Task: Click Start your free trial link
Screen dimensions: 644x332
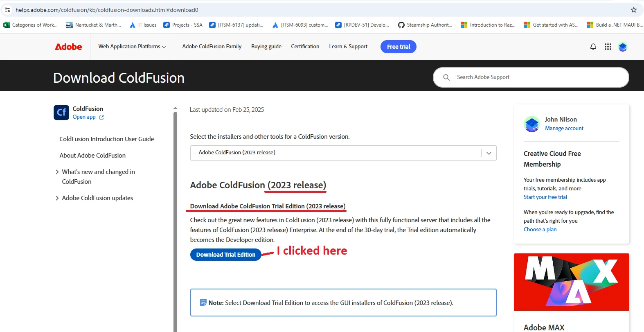Action: pos(545,197)
